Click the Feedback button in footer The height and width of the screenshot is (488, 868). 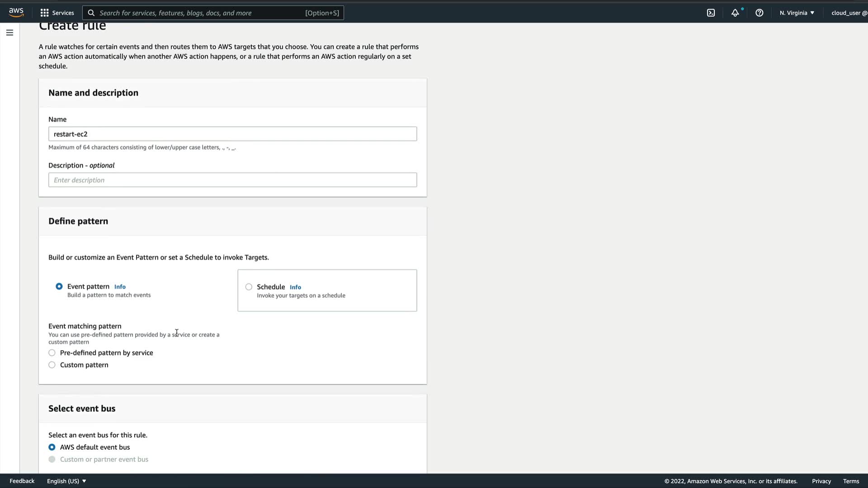coord(22,481)
